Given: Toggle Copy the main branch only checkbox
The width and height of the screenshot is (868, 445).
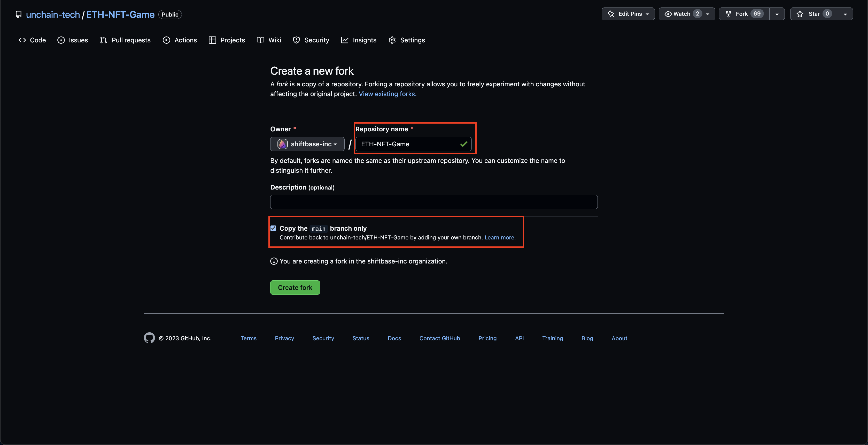Looking at the screenshot, I should 273,228.
